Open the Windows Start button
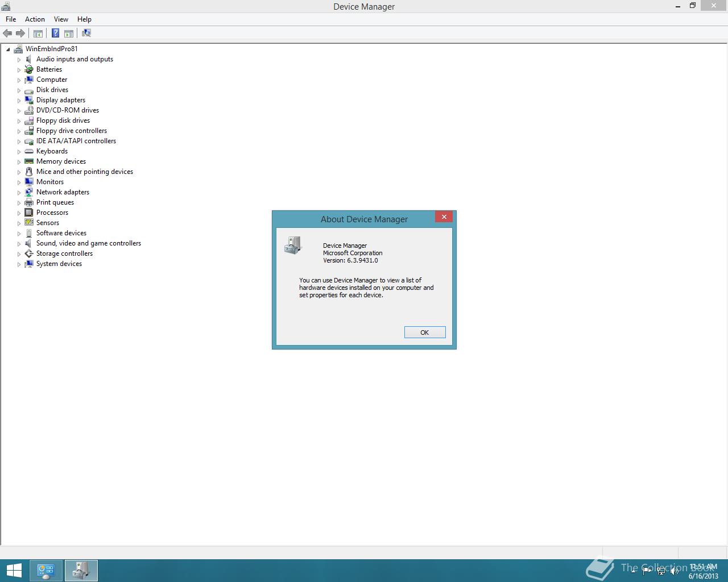The image size is (728, 582). coord(14,571)
